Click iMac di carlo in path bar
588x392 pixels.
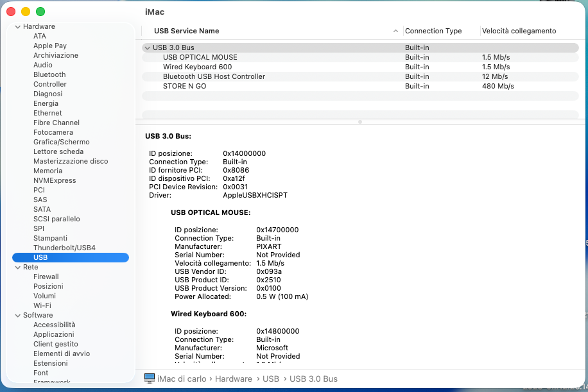click(x=182, y=379)
